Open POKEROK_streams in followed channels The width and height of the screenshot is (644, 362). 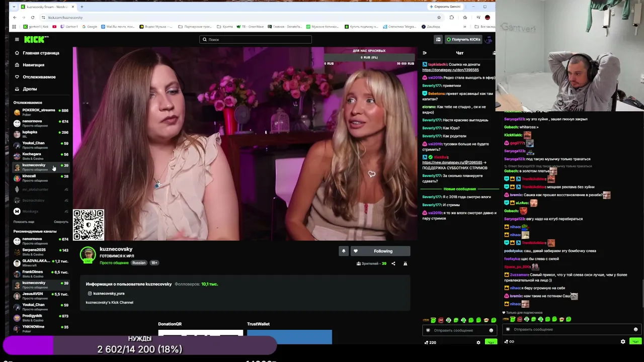coord(41,112)
